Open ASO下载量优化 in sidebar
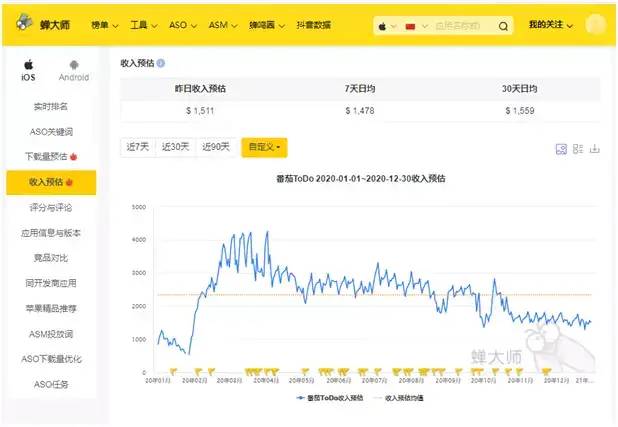This screenshot has height=427, width=618. click(x=51, y=359)
